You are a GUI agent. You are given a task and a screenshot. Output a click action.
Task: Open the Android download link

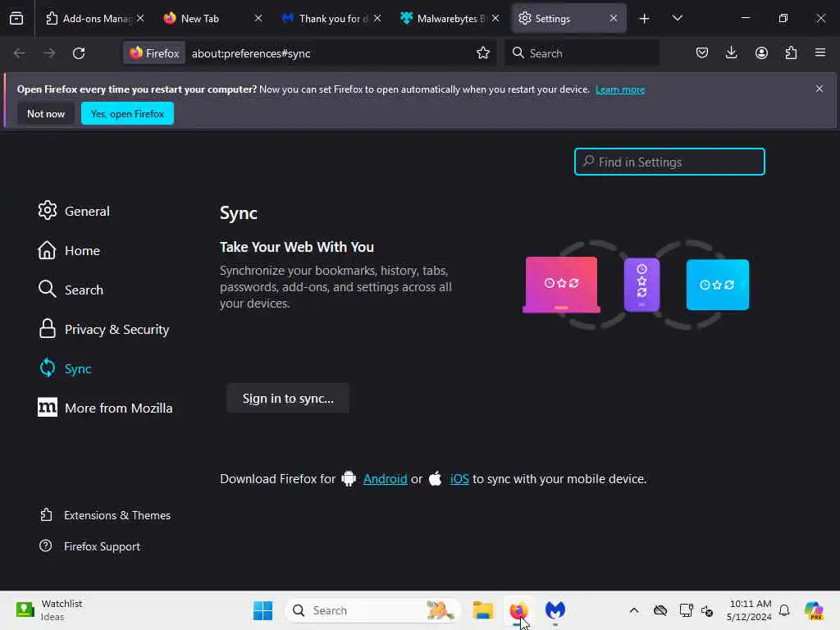[386, 479]
